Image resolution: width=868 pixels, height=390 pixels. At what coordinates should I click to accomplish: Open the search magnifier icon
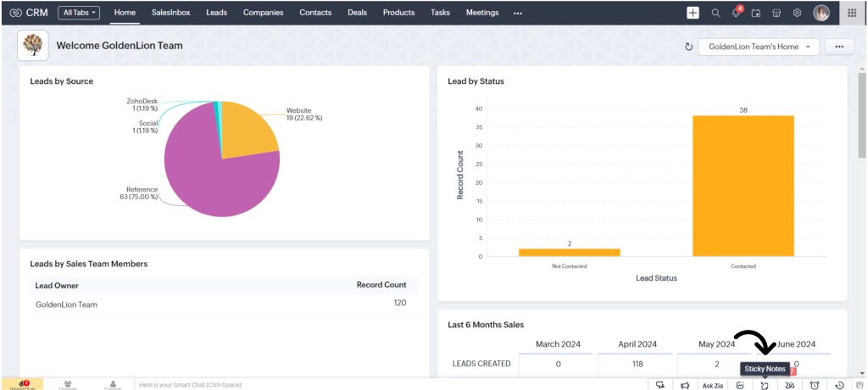(x=715, y=13)
